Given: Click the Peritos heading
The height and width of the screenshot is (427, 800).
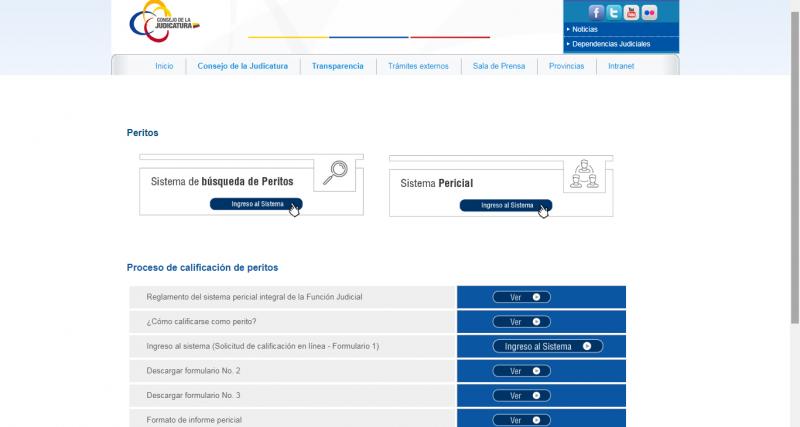Looking at the screenshot, I should click(142, 133).
